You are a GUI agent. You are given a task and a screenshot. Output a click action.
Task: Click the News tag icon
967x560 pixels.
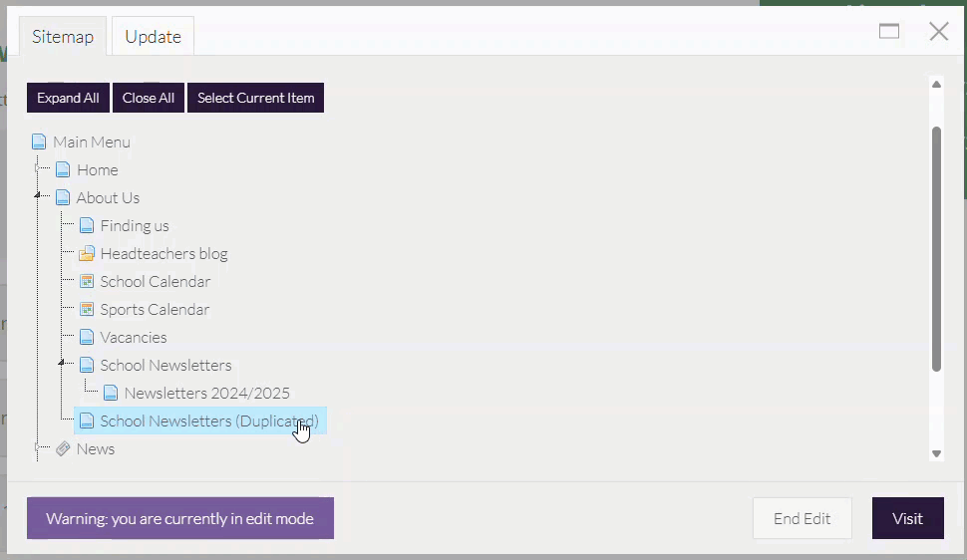[63, 449]
